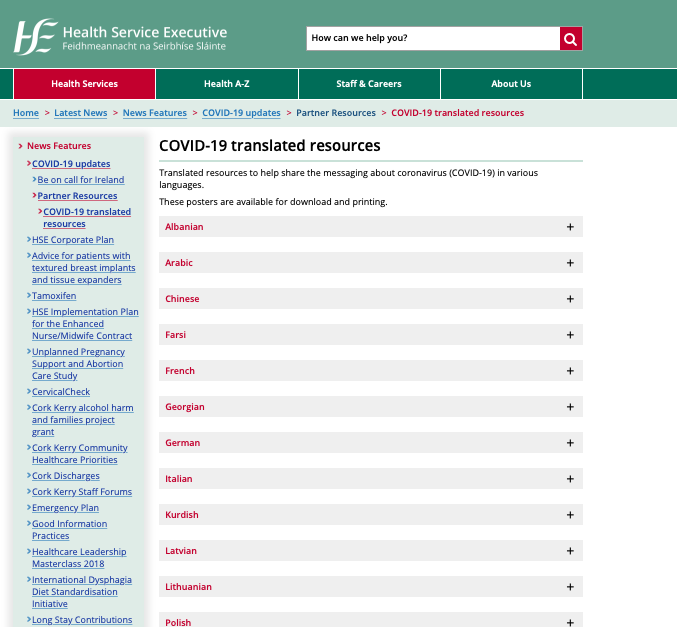Open CervicalCheck sidebar link
The image size is (677, 627).
pyautogui.click(x=61, y=392)
